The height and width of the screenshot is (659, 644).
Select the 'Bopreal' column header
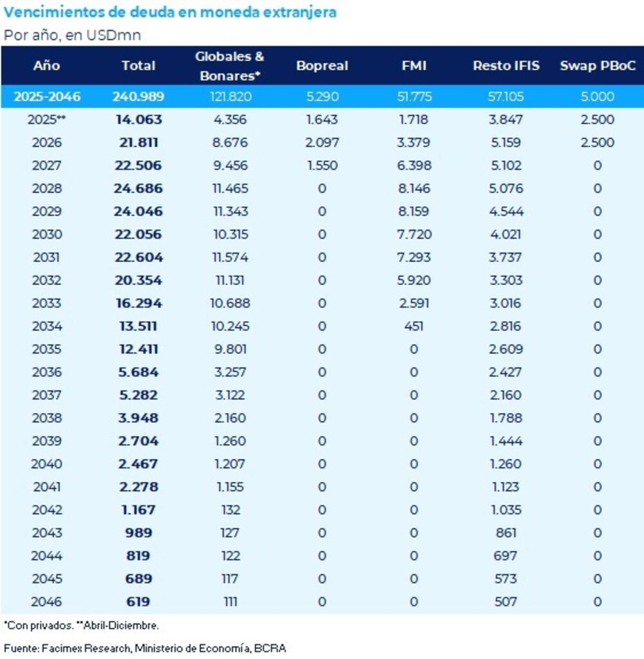point(322,65)
